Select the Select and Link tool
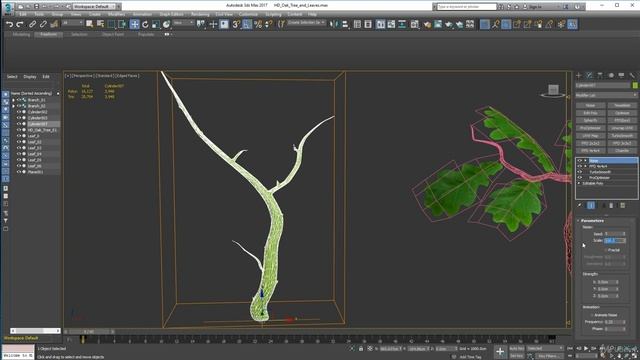 [x=32, y=24]
